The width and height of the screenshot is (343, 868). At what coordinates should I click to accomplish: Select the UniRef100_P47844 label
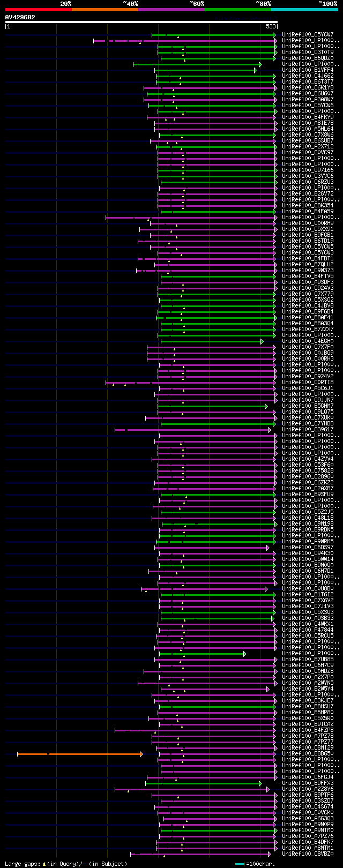pos(308,630)
